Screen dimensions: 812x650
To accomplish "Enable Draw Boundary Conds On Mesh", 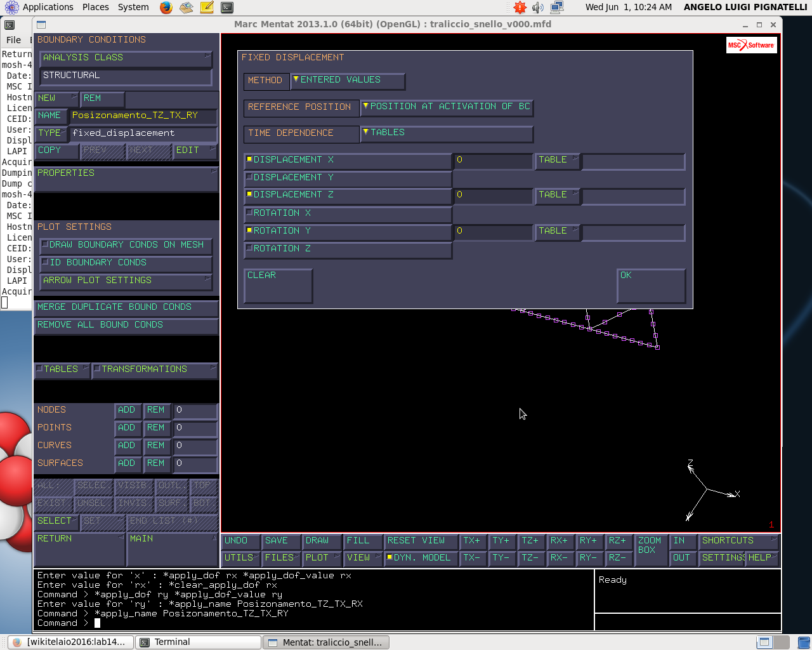I will tap(126, 246).
